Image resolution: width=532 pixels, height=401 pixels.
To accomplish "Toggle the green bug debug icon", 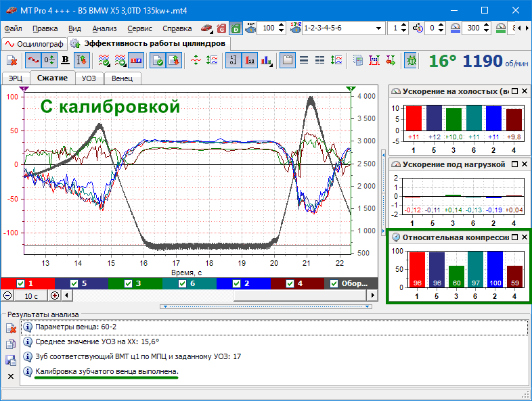I will point(411,61).
